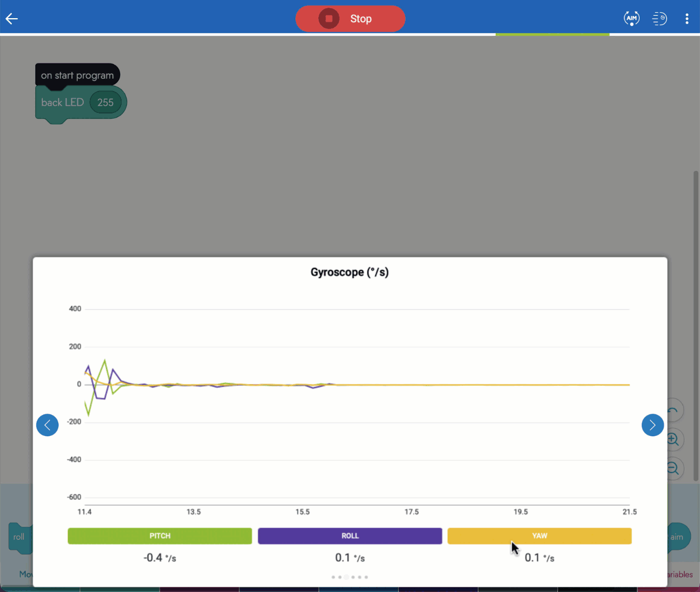Select the back LED block
The height and width of the screenshot is (592, 700).
tap(62, 103)
